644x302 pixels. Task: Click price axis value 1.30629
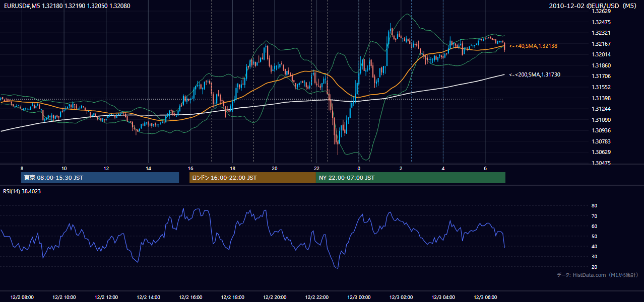click(x=602, y=152)
